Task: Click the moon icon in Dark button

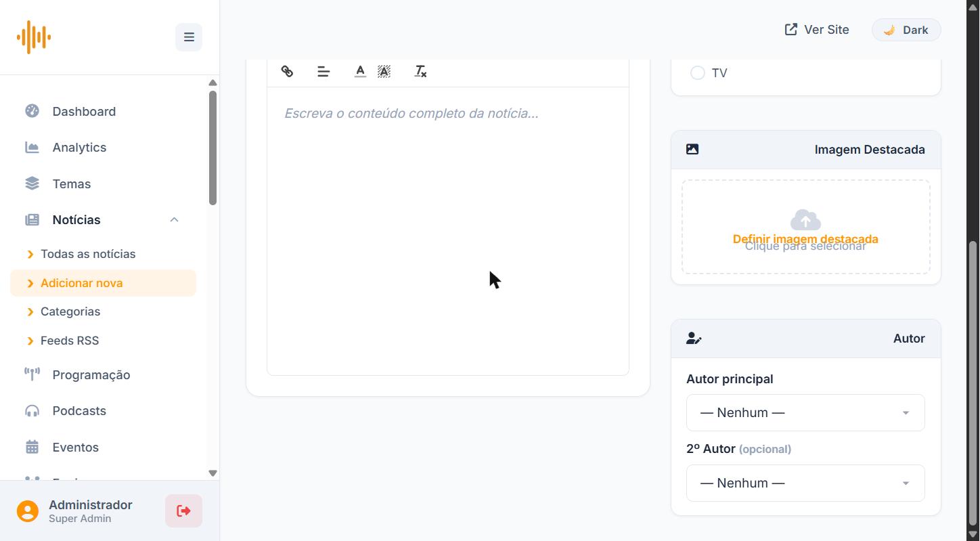Action: 889,30
